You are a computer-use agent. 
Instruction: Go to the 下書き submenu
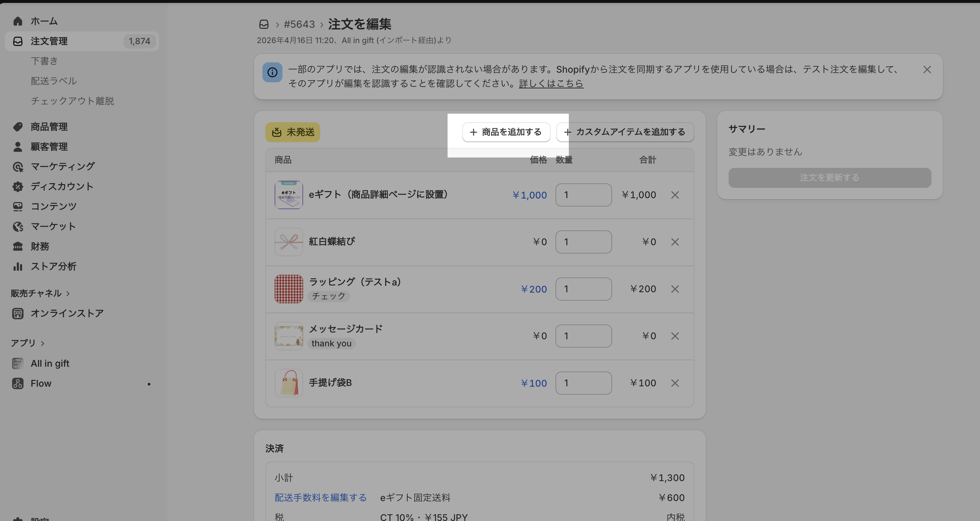point(44,61)
